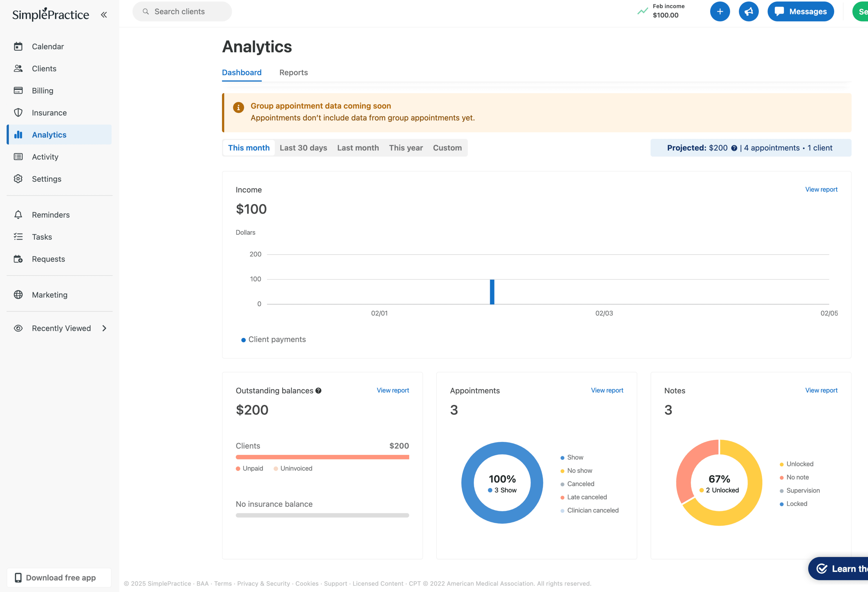Click the Messages button
868x592 pixels.
point(800,12)
